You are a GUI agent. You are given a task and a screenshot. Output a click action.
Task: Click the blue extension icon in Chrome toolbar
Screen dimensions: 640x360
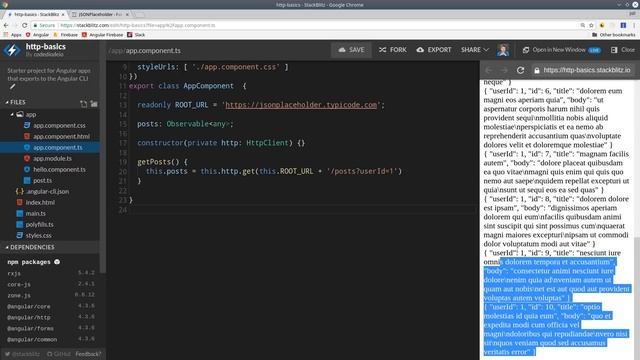623,25
